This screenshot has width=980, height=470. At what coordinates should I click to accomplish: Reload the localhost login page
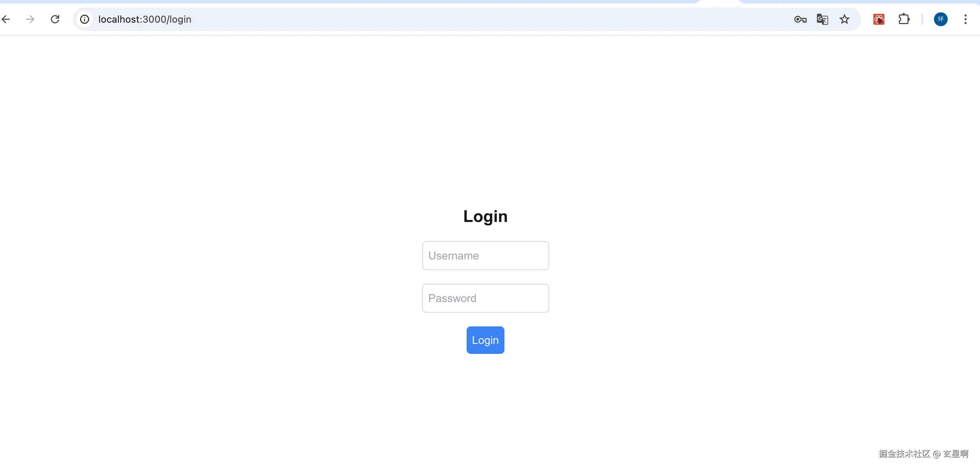[55, 19]
